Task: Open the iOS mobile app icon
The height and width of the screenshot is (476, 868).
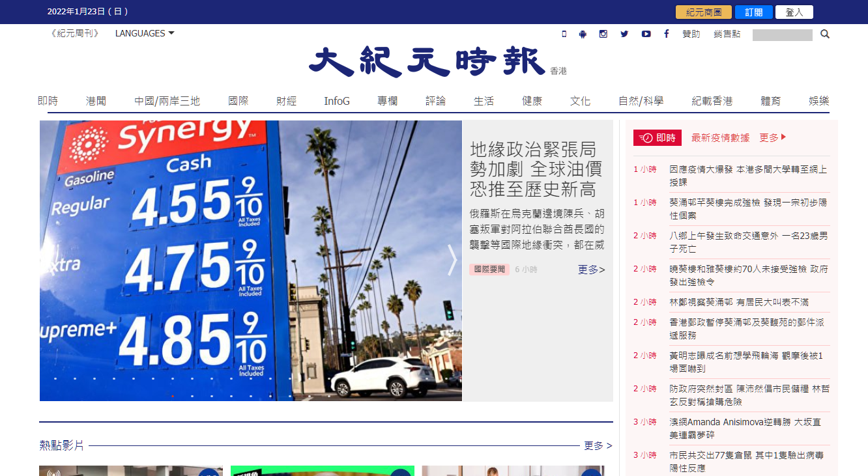Action: 564,34
